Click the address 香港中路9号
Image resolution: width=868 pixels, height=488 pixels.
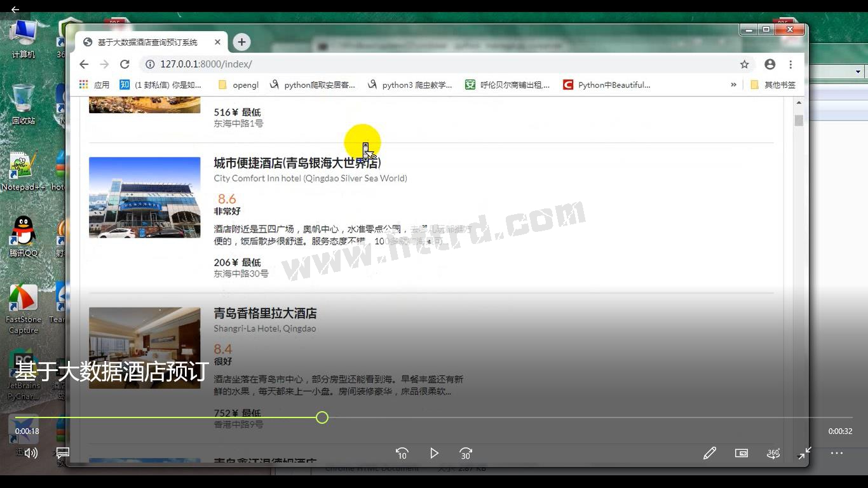238,424
